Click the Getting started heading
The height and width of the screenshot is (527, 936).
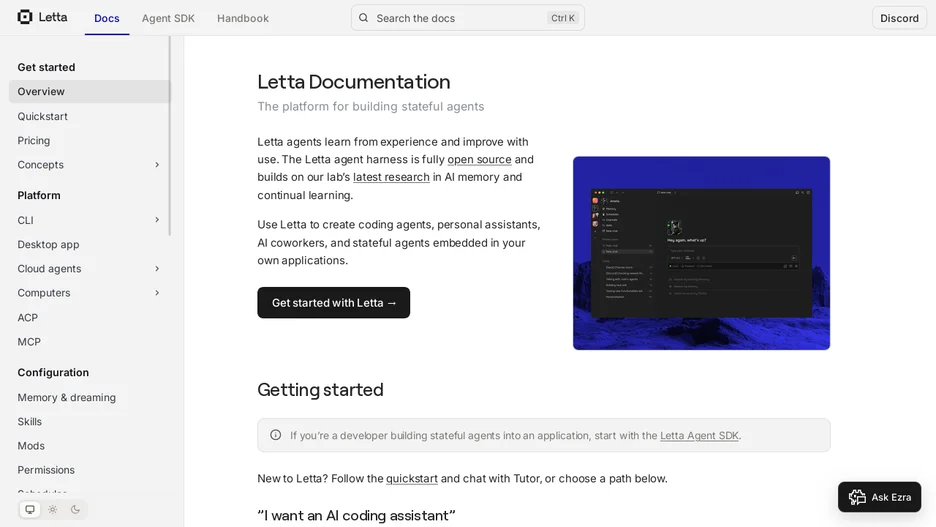click(x=321, y=390)
